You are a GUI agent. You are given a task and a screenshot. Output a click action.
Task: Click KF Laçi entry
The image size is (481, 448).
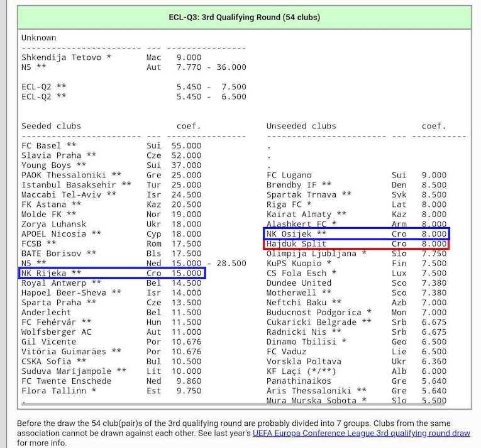357,371
